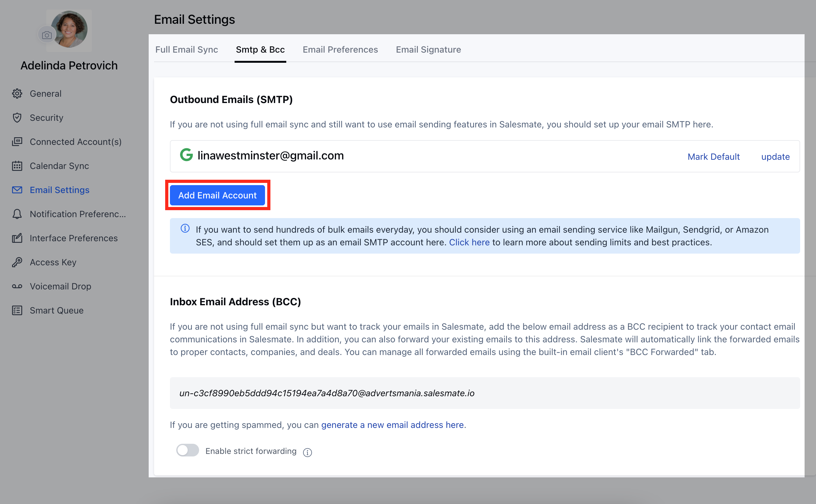Click info icon beside strict forwarding

point(307,452)
